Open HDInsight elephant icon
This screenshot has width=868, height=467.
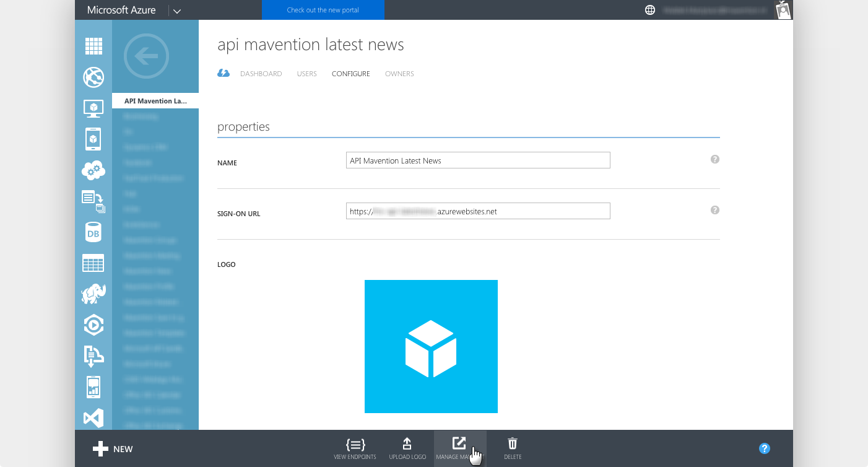93,294
